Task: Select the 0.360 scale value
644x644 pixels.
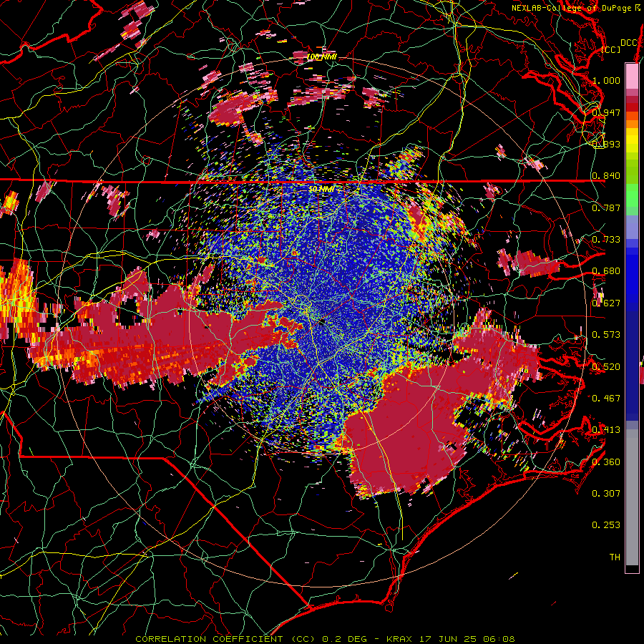Action: [x=606, y=462]
